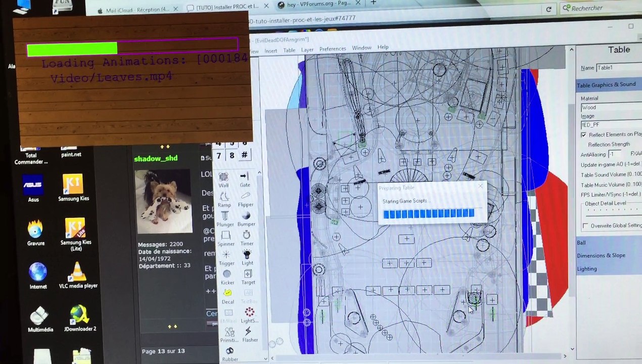Select the Flasher tool
Viewport: 642px width, 364px height.
point(249,335)
